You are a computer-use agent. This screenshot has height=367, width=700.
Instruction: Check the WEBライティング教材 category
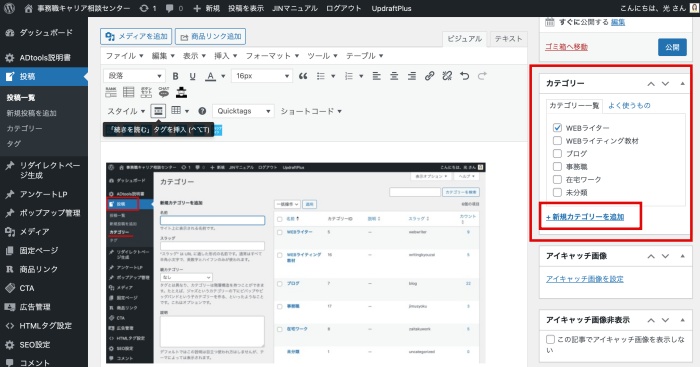pos(557,141)
